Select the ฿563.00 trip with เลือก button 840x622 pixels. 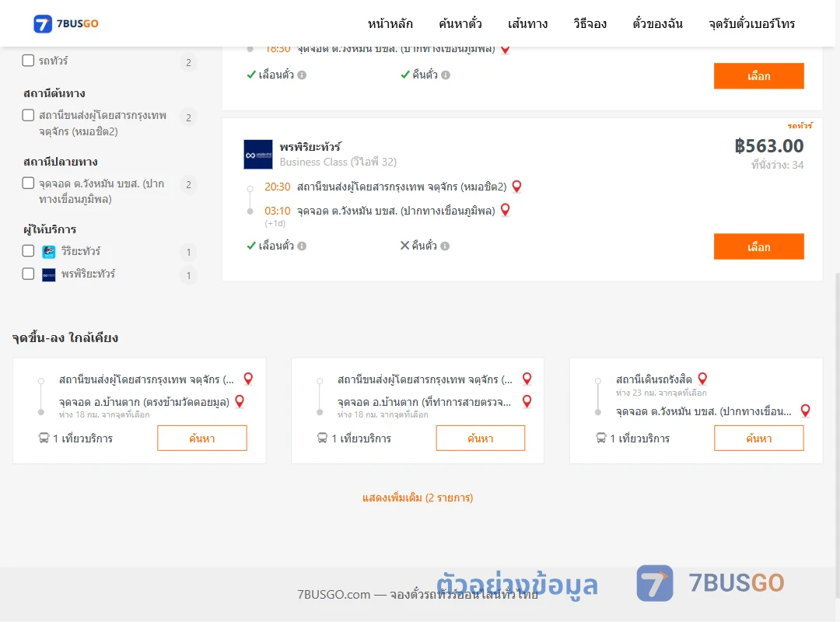coord(758,246)
